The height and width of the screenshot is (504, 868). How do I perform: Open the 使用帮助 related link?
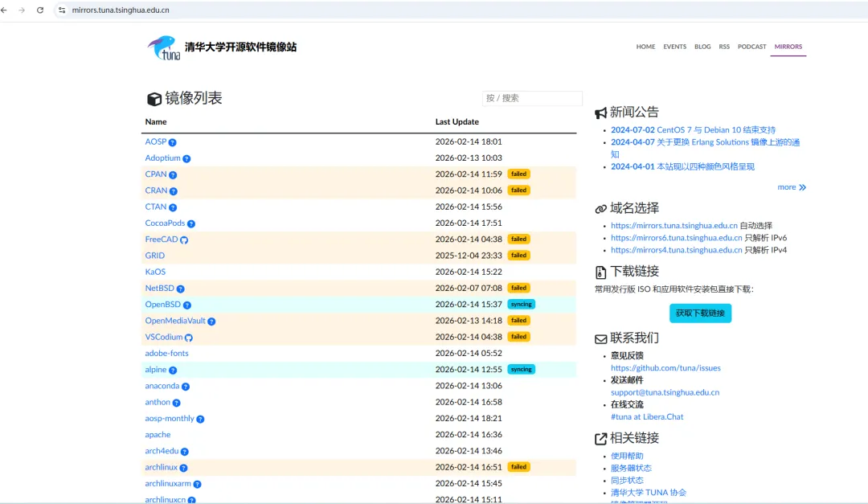click(x=627, y=456)
